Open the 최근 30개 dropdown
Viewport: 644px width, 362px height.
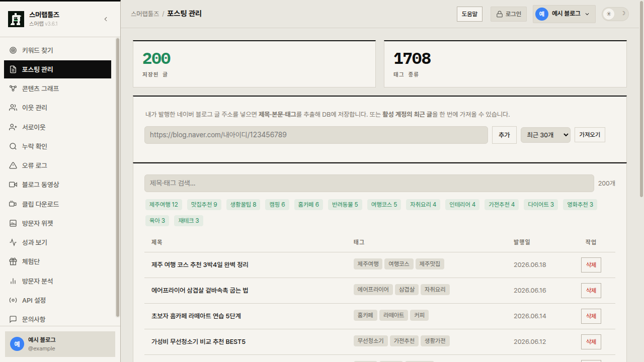click(x=545, y=135)
